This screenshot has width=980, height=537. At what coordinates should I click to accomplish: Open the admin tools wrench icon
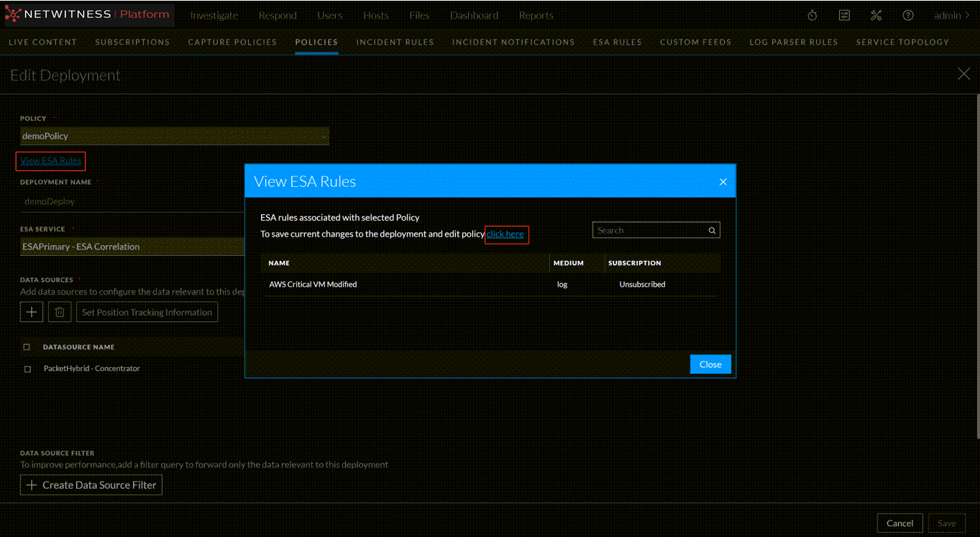tap(876, 15)
